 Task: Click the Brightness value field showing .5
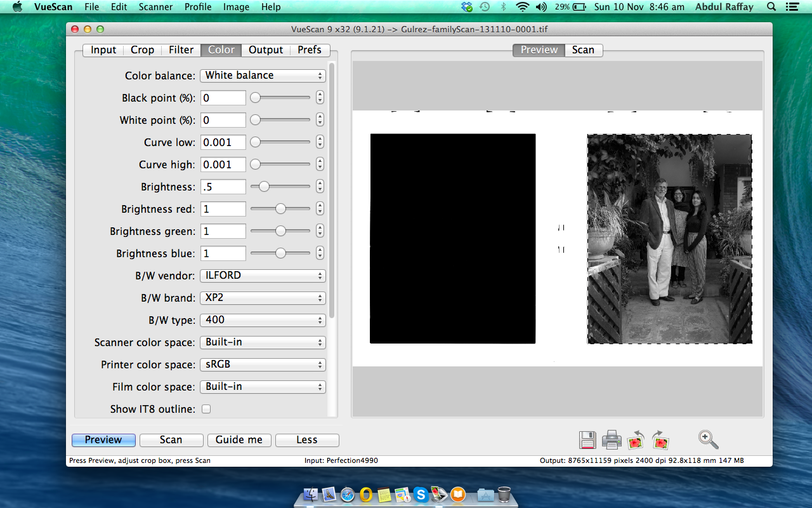pyautogui.click(x=223, y=187)
